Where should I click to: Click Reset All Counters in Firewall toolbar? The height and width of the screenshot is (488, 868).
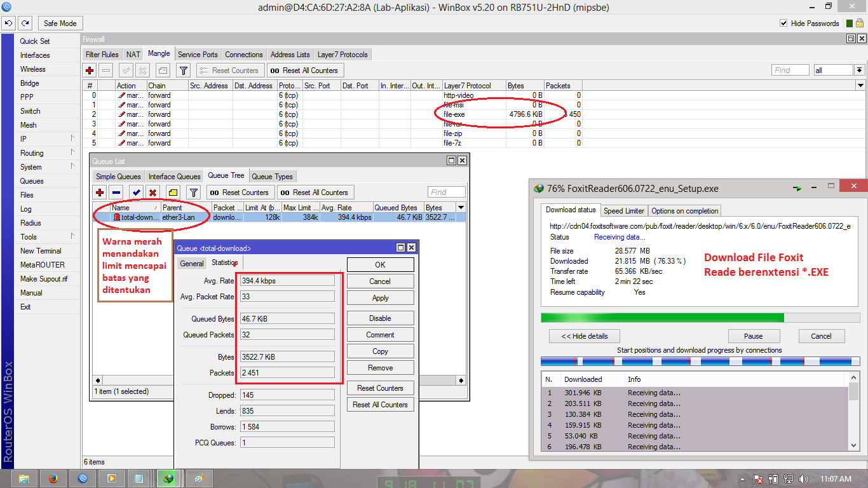(x=304, y=71)
